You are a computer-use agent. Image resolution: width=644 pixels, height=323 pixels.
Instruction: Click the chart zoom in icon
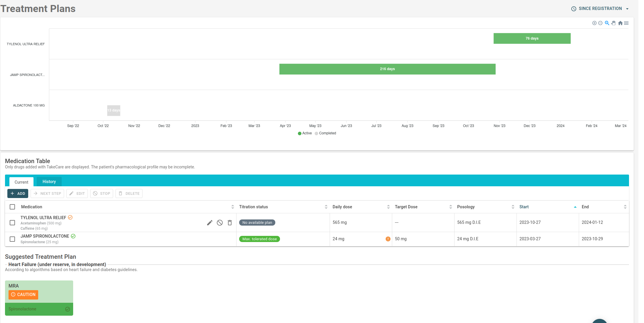click(594, 23)
